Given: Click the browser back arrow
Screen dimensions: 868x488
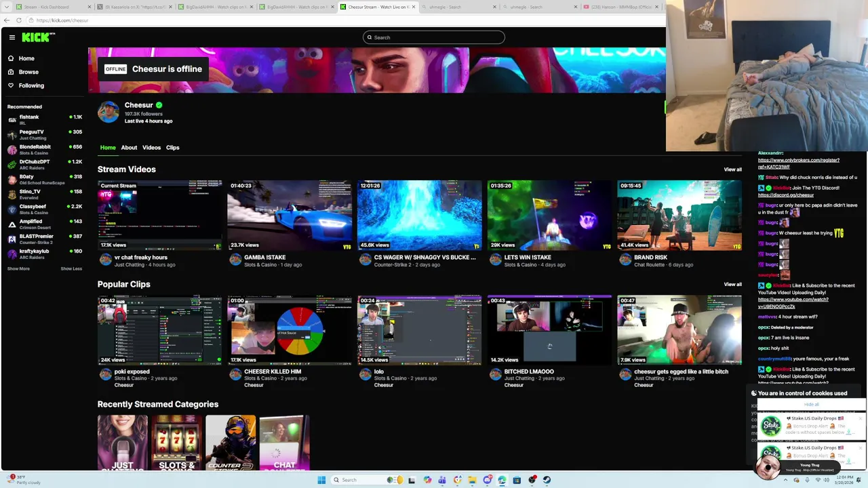Looking at the screenshot, I should point(7,20).
